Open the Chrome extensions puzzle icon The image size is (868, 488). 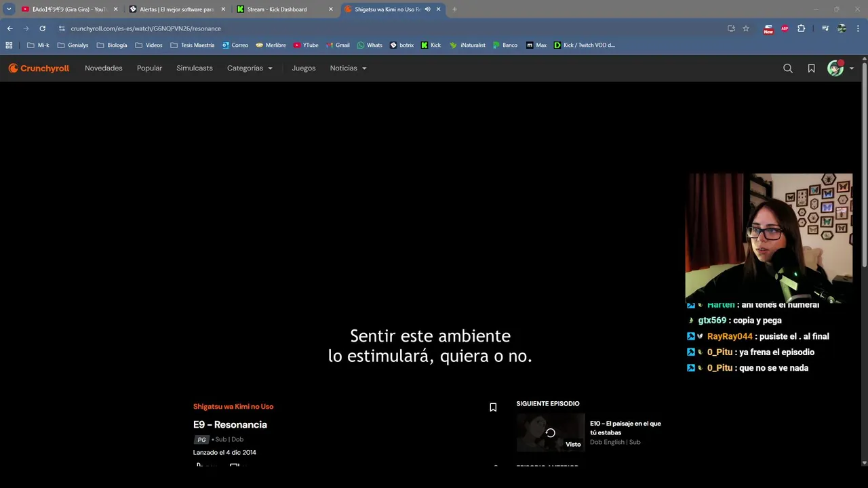tap(802, 28)
